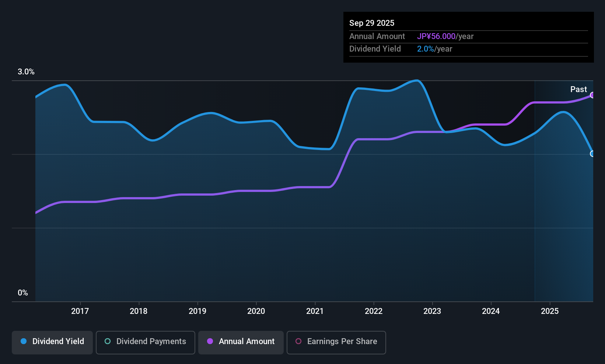Click the blue Dividend Yield endpoint marker

(592, 154)
